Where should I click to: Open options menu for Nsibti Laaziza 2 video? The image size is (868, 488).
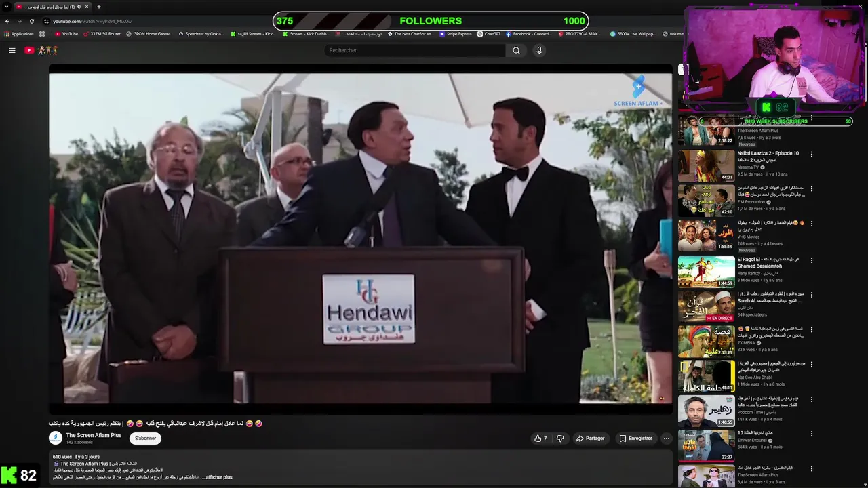click(811, 155)
